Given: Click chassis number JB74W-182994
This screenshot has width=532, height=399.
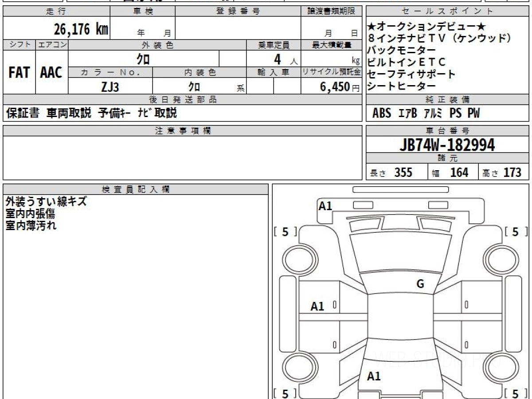Looking at the screenshot, I should (x=447, y=145).
